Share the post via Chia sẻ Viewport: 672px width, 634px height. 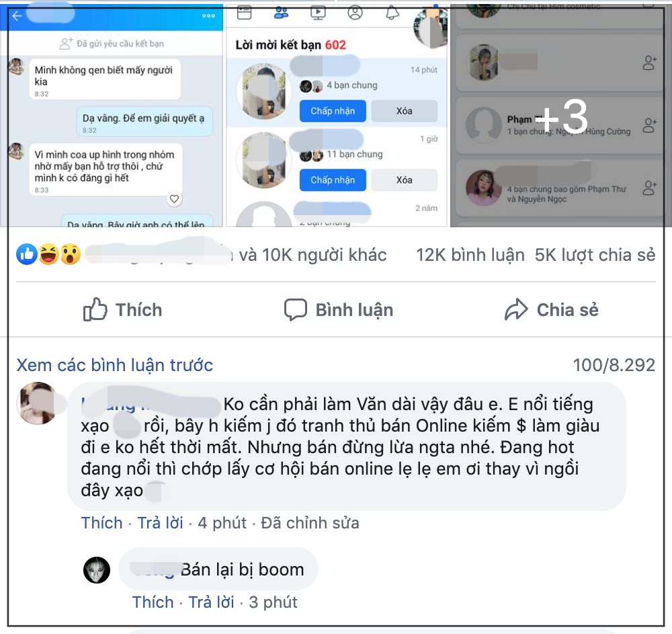tap(552, 309)
